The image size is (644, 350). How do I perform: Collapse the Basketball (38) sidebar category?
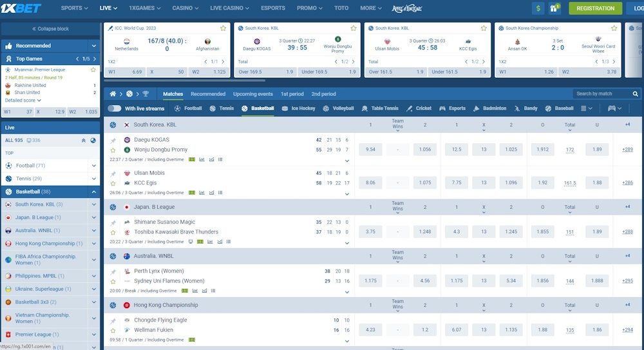tap(93, 192)
